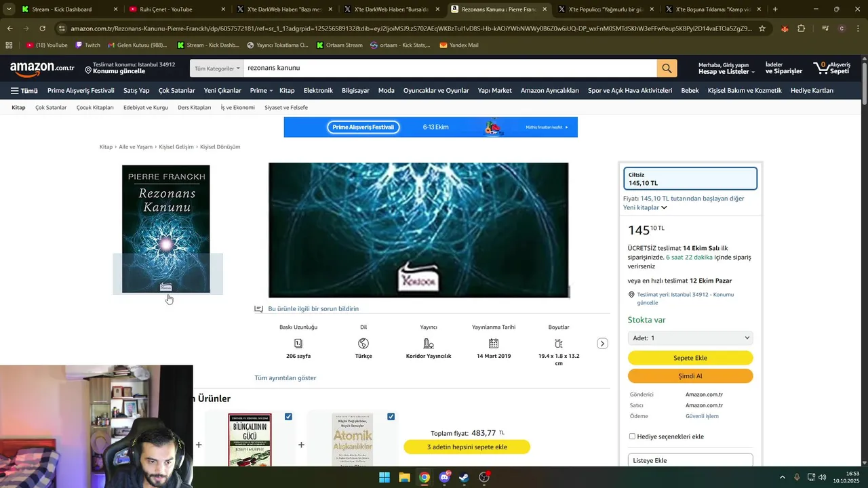This screenshot has height=488, width=868.
Task: Uncheck the Bilinçaltının Gücü bundle checkbox
Action: [x=288, y=417]
